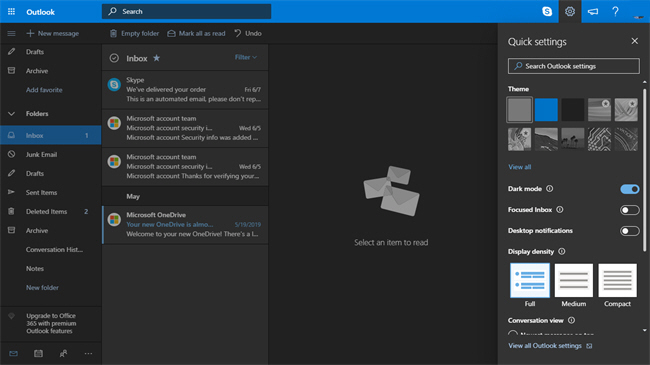
Task: Click the Microsoft OneDrive sender avatar
Action: click(x=114, y=219)
